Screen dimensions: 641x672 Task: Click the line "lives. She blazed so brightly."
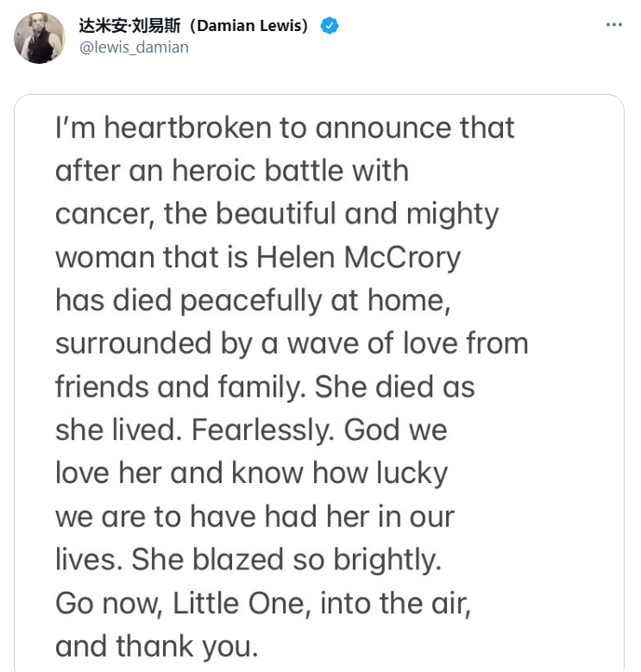click(x=248, y=560)
